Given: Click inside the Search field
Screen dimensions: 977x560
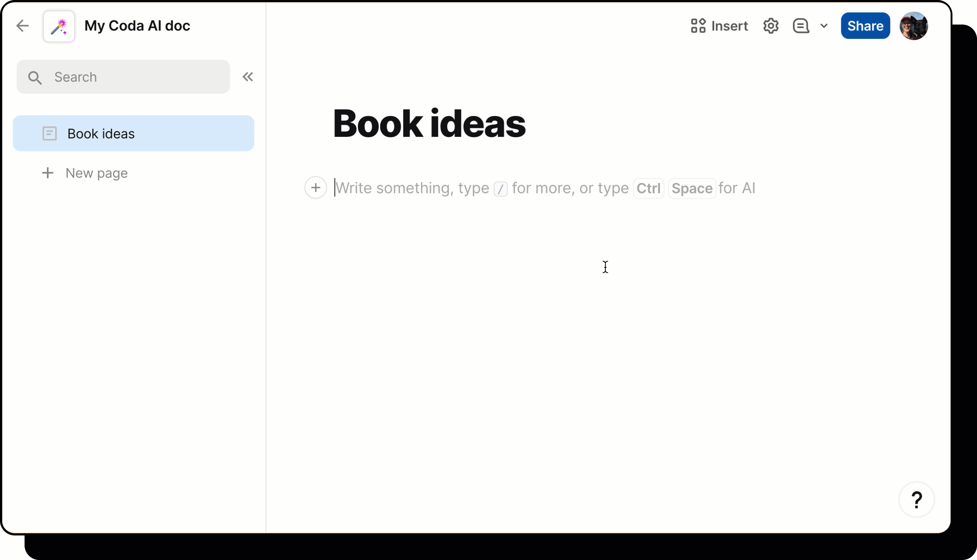Looking at the screenshot, I should [x=115, y=77].
